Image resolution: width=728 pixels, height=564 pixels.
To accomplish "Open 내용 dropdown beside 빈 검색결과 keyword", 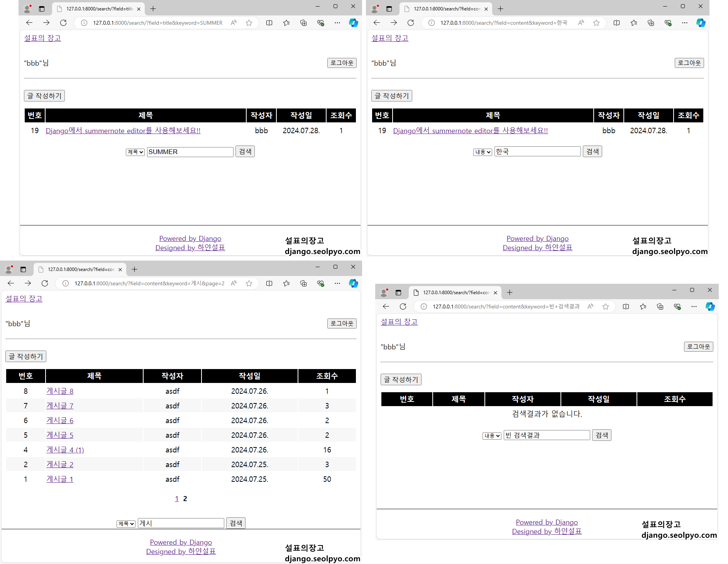I will tap(492, 436).
